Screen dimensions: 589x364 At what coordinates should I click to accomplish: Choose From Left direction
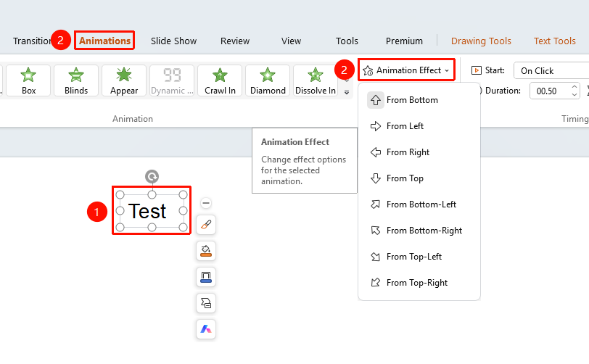(x=419, y=126)
